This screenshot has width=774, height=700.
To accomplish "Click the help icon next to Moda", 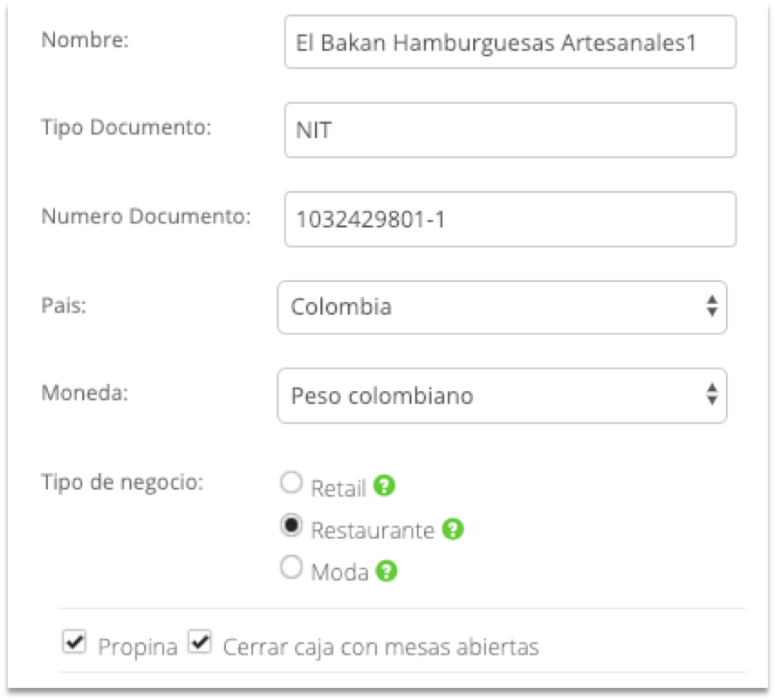I will (386, 571).
